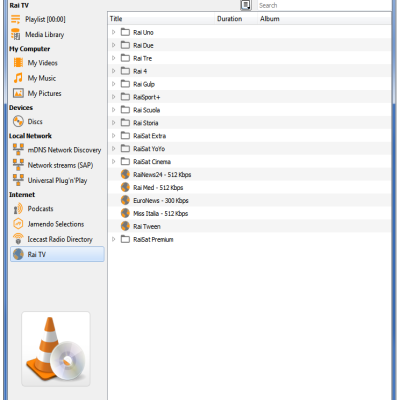Select 'Icecast Radio Directory' text
This screenshot has height=400, width=400.
60,239
